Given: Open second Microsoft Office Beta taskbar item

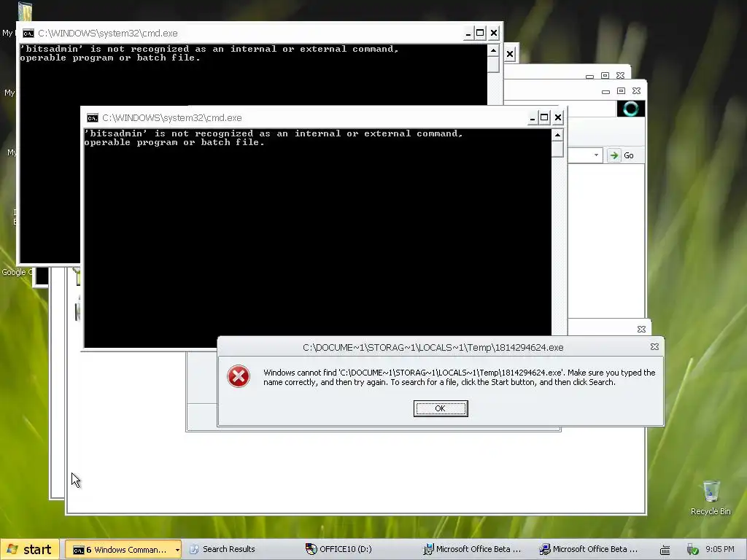Looking at the screenshot, I should tap(589, 549).
